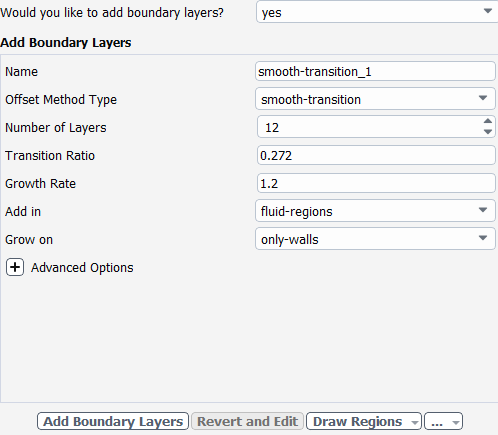Click the Advanced Options label
Screen dimensions: 498x435
click(82, 268)
